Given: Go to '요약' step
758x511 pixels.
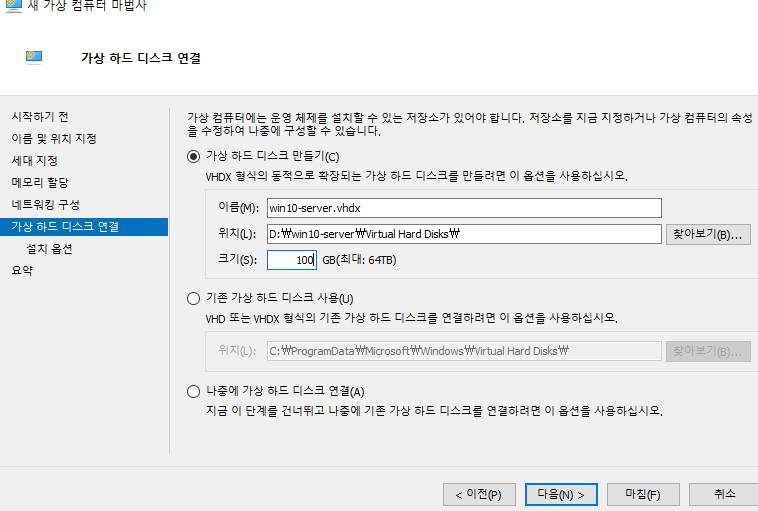Looking at the screenshot, I should (x=22, y=270).
